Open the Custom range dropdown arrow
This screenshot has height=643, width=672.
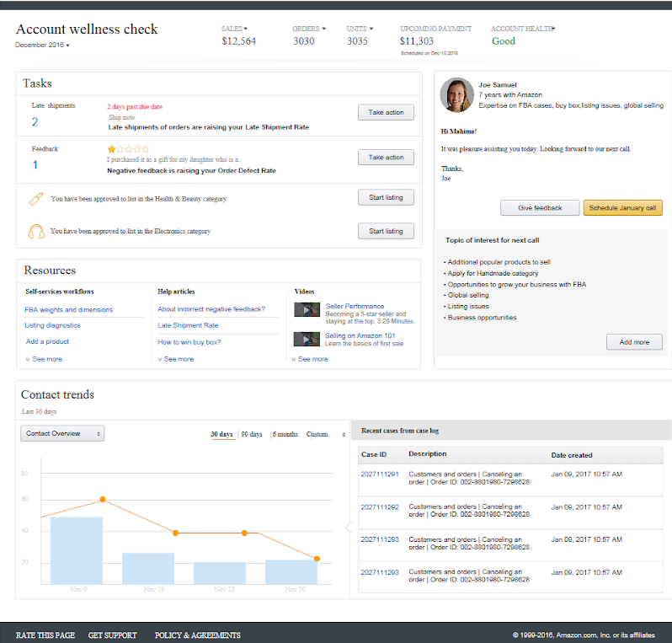click(344, 435)
